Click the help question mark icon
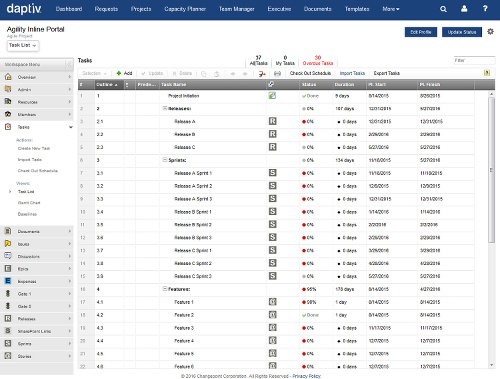 [x=485, y=9]
